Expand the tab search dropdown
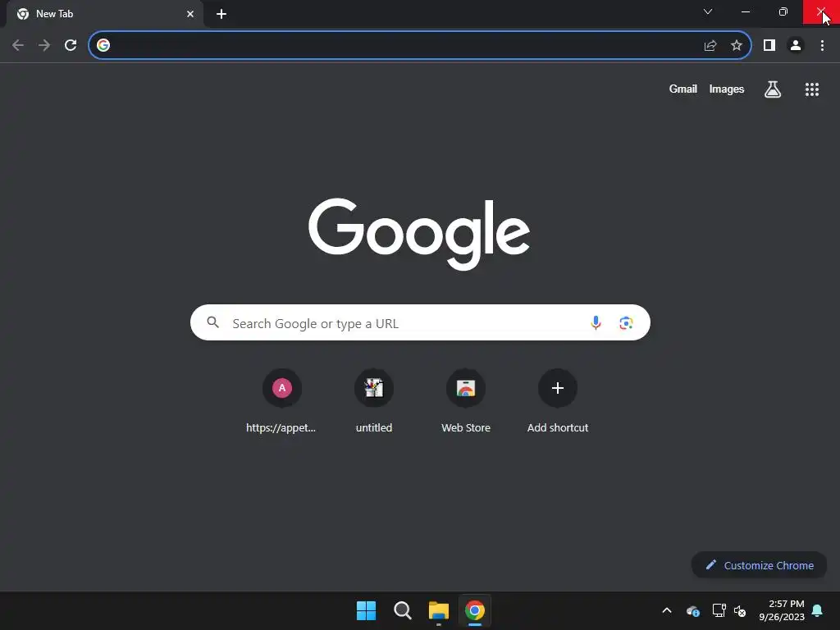The image size is (840, 630). point(708,11)
